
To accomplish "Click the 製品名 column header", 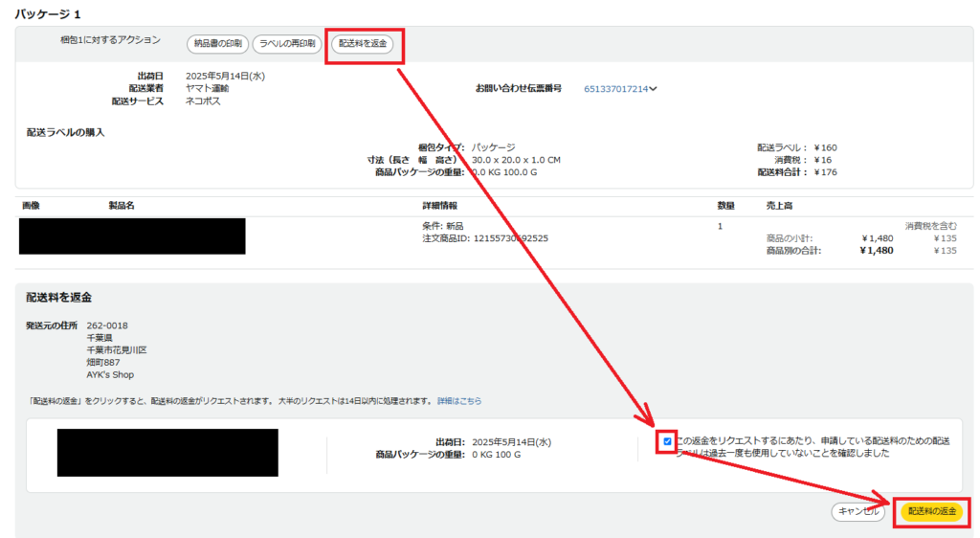I will [122, 206].
